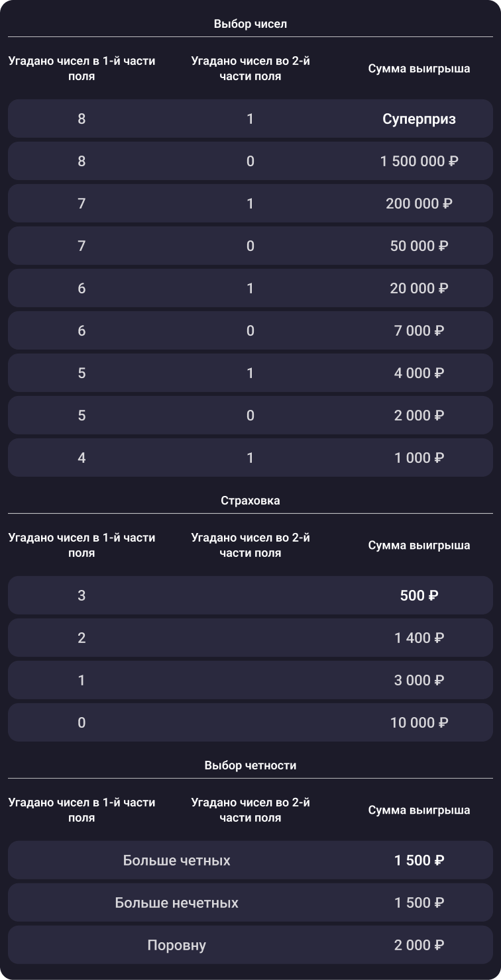Click the 4 000 ₽ prize amount
The width and height of the screenshot is (501, 980).
[419, 373]
